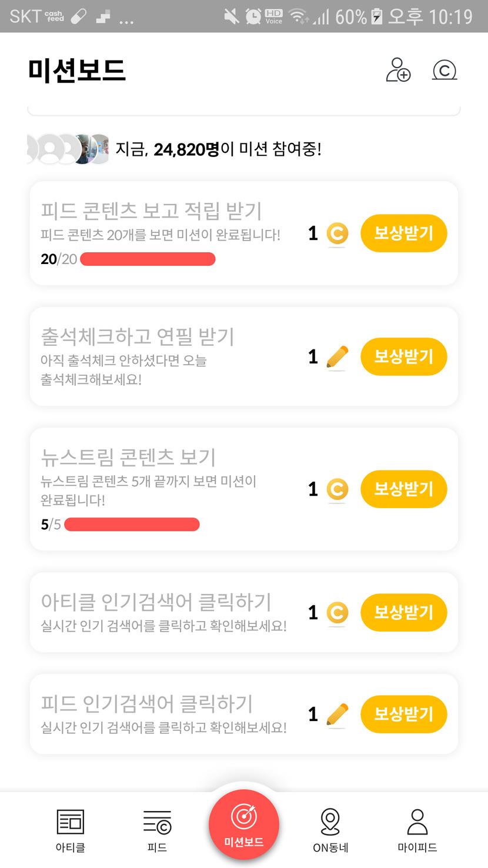Tap the coin icon on 아티클 인기검색어 mission
The width and height of the screenshot is (488, 868).
tap(337, 613)
